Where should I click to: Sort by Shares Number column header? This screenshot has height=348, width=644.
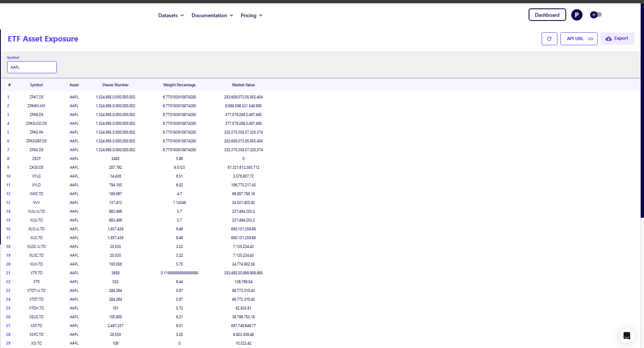pos(115,85)
